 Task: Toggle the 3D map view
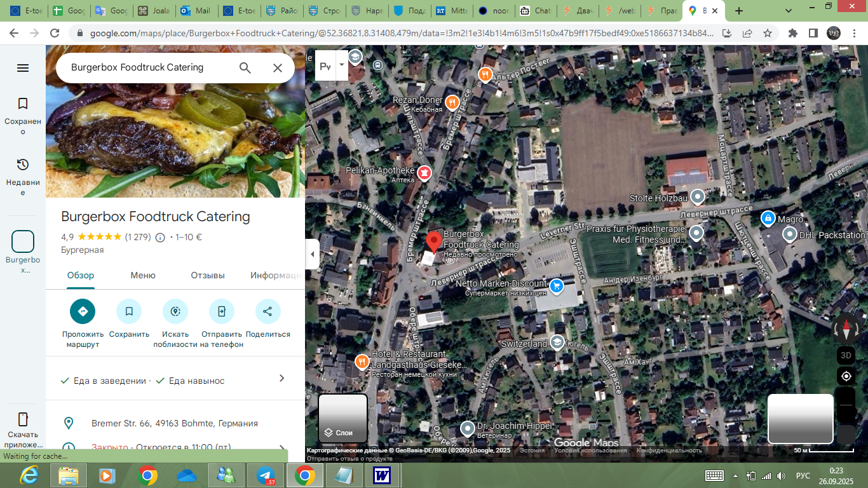[846, 355]
